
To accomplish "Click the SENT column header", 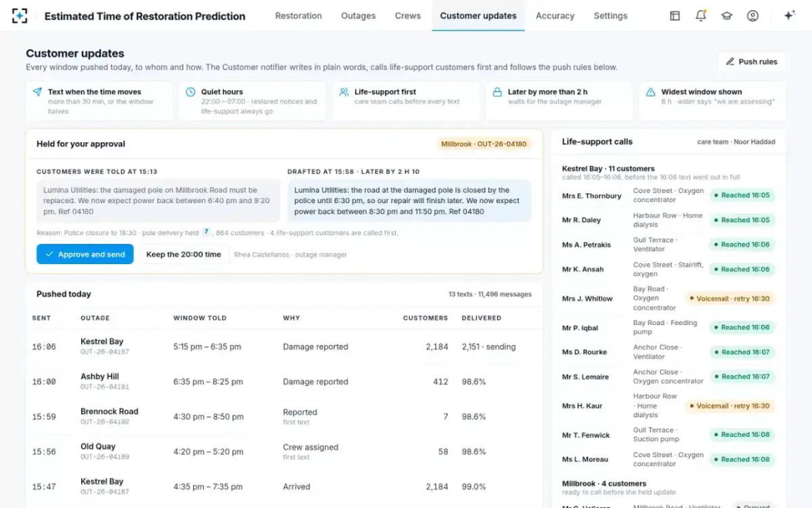I will click(41, 318).
